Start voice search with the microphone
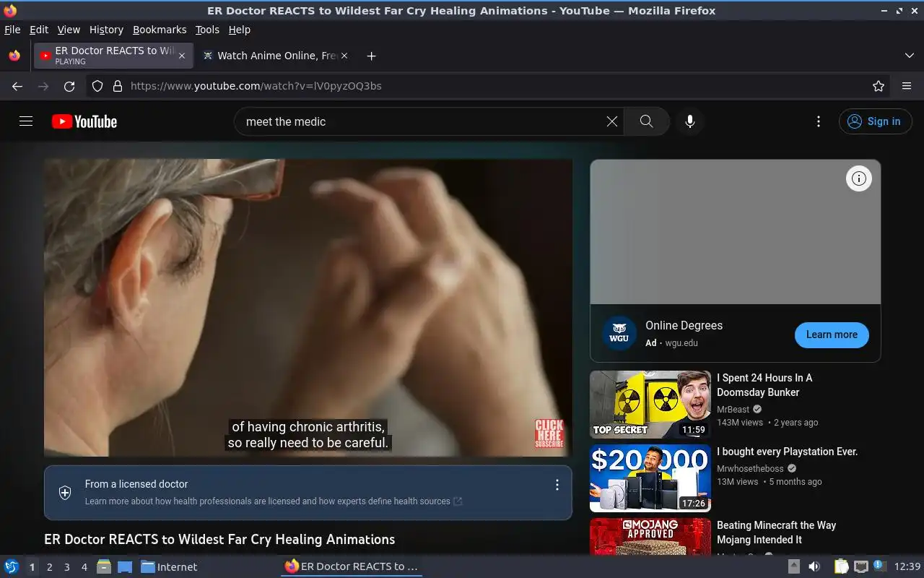The width and height of the screenshot is (924, 578). click(690, 121)
